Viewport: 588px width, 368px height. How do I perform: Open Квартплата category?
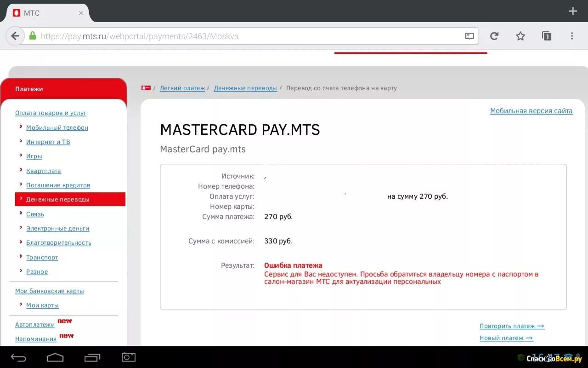pos(44,171)
